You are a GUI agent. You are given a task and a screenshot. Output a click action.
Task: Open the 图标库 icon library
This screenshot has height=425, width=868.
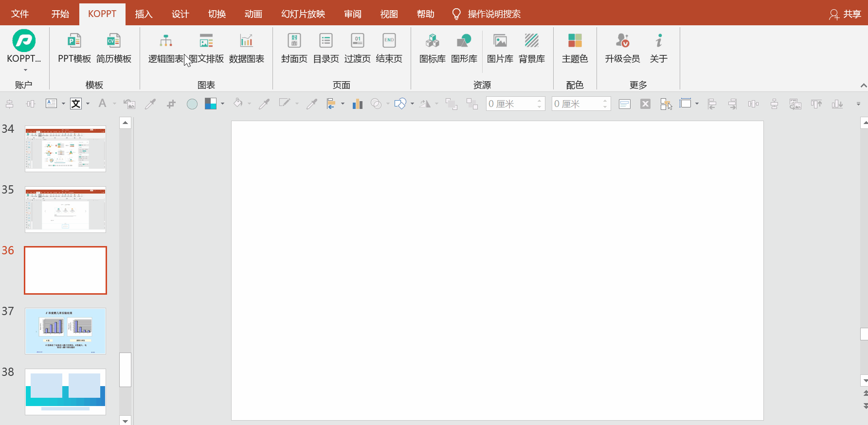pyautogui.click(x=433, y=48)
